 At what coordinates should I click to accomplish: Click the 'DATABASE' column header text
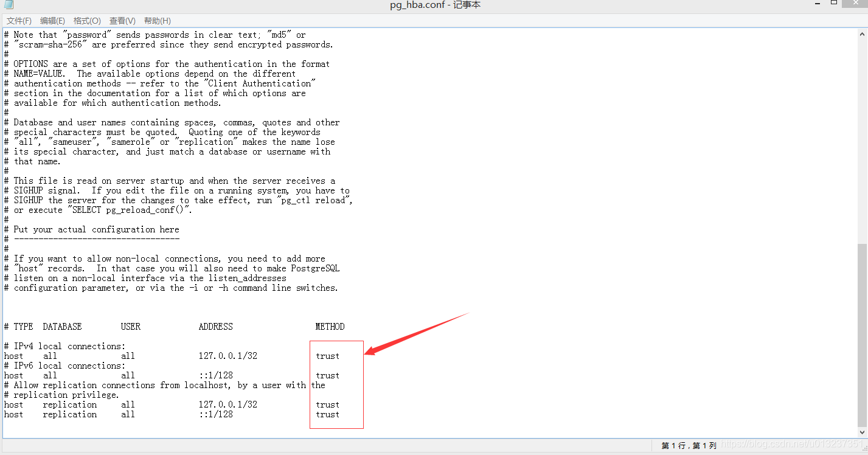click(62, 327)
